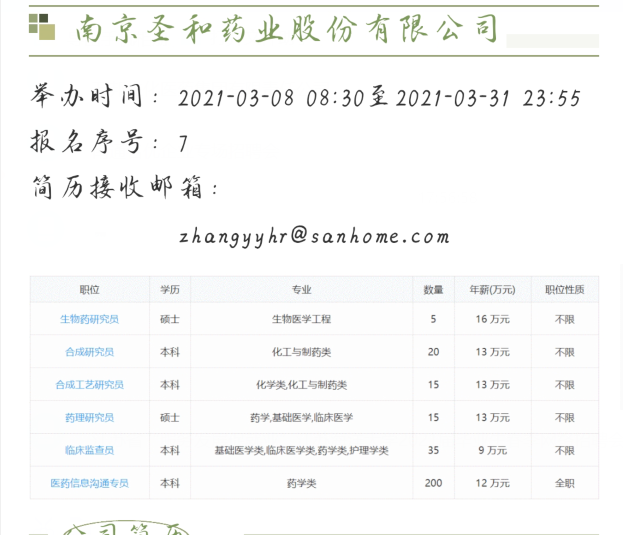Click the green squares logo icon
The image size is (623, 535).
42,27
